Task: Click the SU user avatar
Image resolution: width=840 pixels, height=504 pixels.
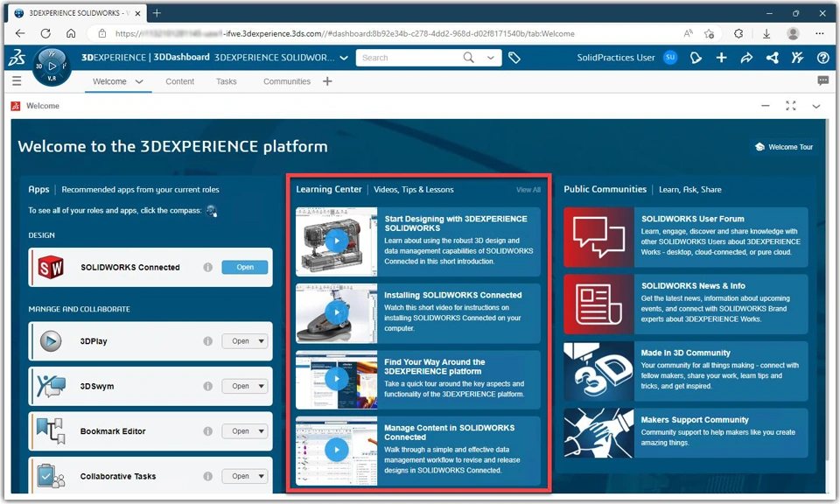Action: (x=670, y=57)
